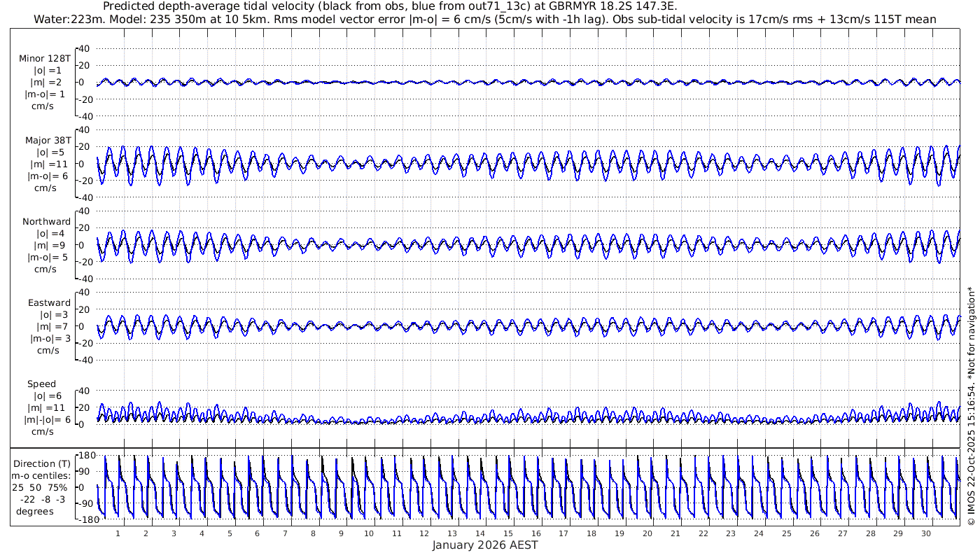Viewport: 980px width, 560px height.
Task: Click "|o| =6" in the Speed panel
Action: pyautogui.click(x=48, y=396)
